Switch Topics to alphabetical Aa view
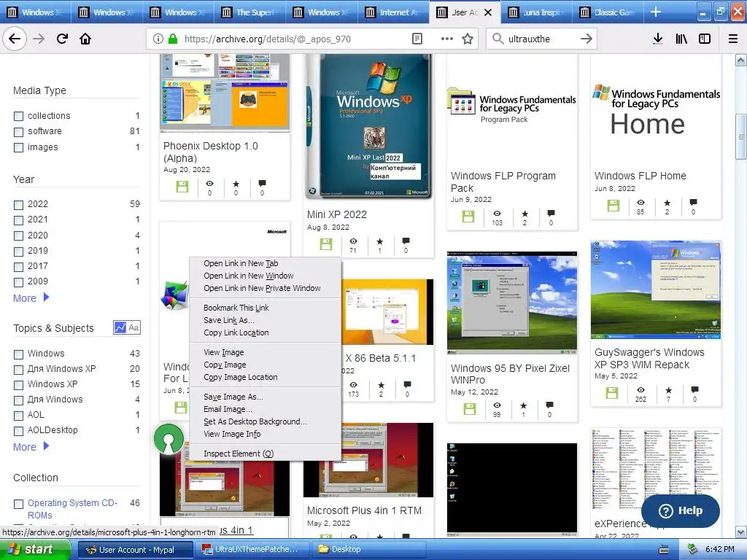Viewport: 747px width, 560px height. [134, 327]
